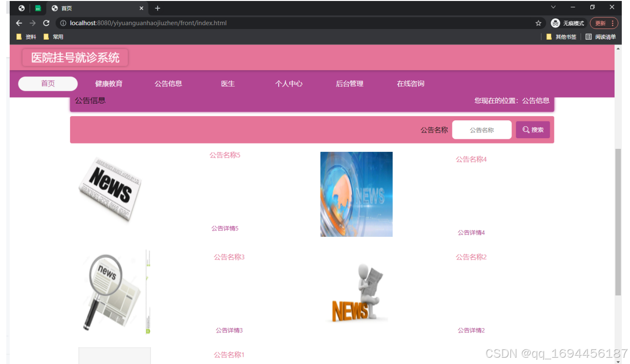Click the 更新 browser update button
The image size is (630, 364).
point(603,23)
